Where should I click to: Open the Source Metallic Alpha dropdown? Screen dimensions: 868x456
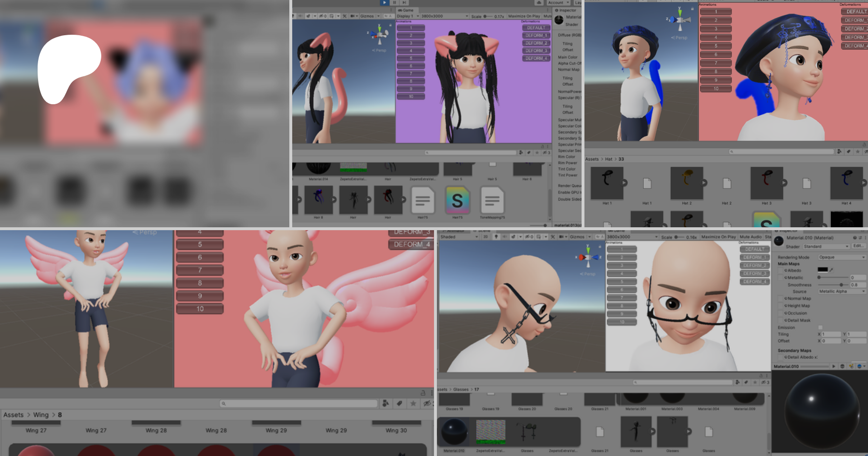tap(841, 291)
